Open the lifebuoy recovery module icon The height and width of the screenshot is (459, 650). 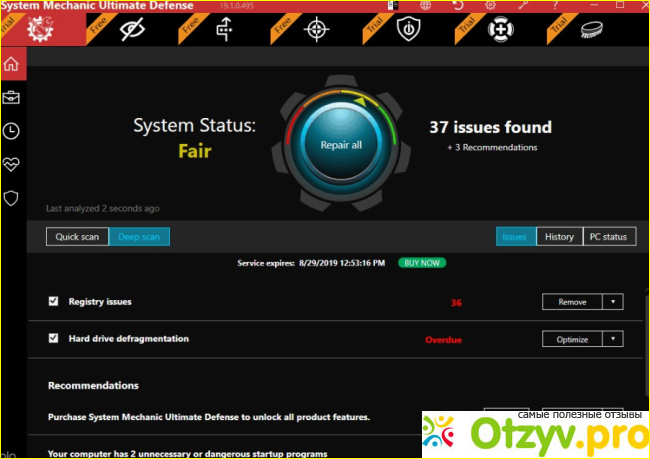pyautogui.click(x=499, y=30)
